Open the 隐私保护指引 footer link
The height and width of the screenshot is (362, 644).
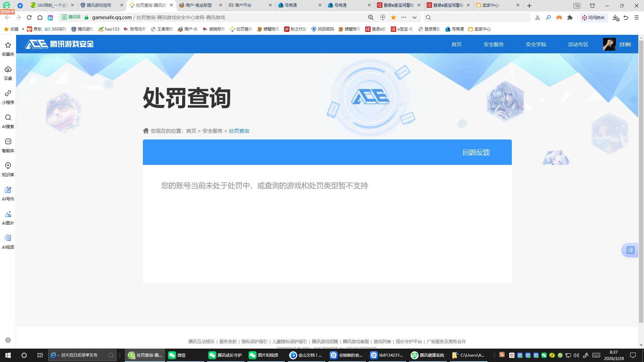tap(254, 342)
